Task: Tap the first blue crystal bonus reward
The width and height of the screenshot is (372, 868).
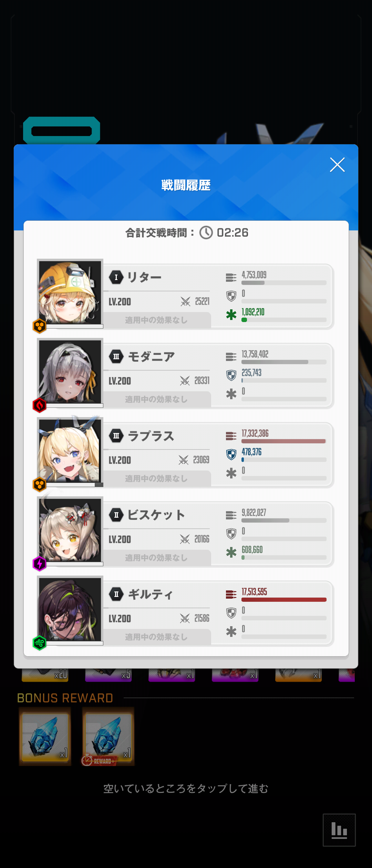Action: pyautogui.click(x=45, y=736)
